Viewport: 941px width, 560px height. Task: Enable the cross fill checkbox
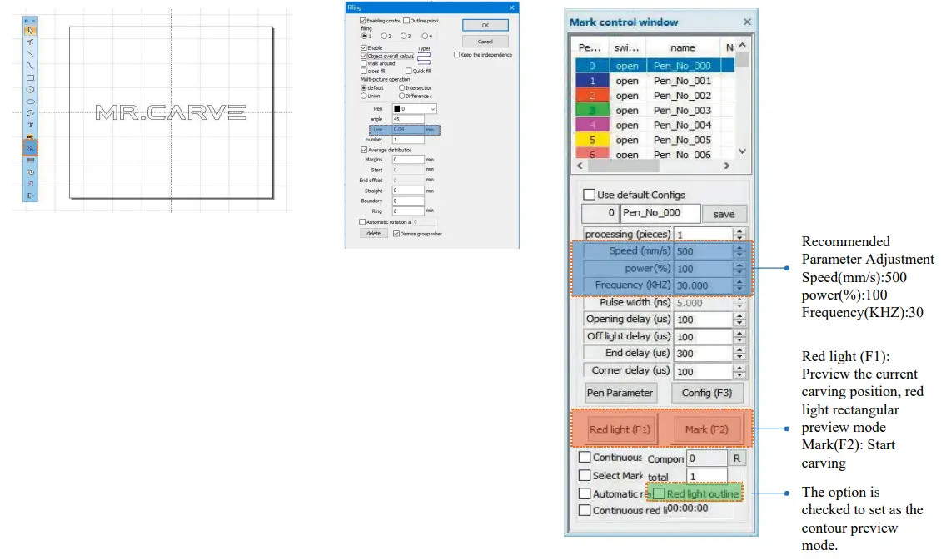pyautogui.click(x=364, y=71)
